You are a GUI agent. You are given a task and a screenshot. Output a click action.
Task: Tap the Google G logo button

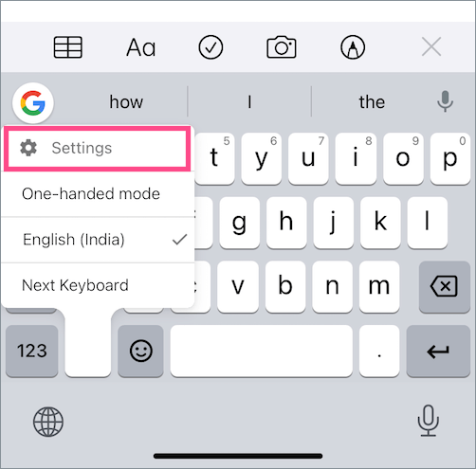click(33, 102)
